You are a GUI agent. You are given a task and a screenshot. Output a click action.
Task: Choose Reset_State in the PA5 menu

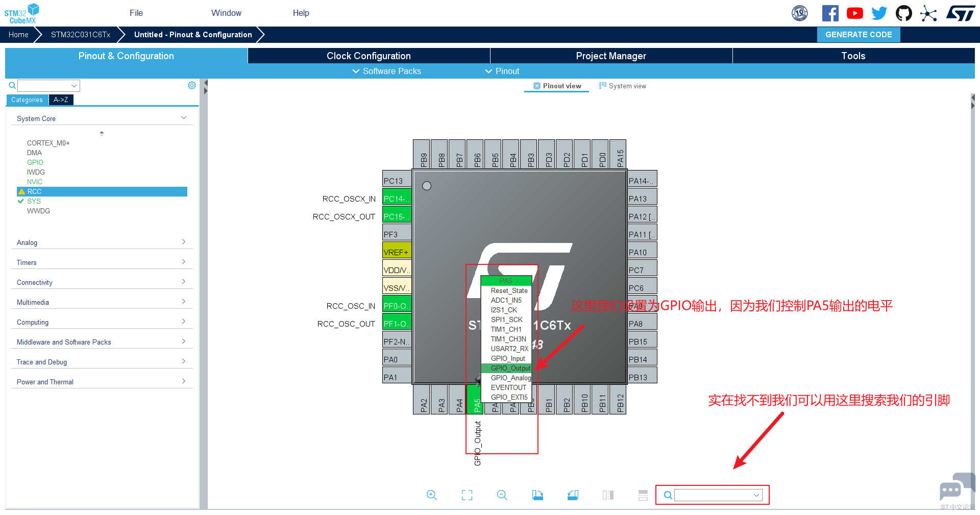point(506,290)
